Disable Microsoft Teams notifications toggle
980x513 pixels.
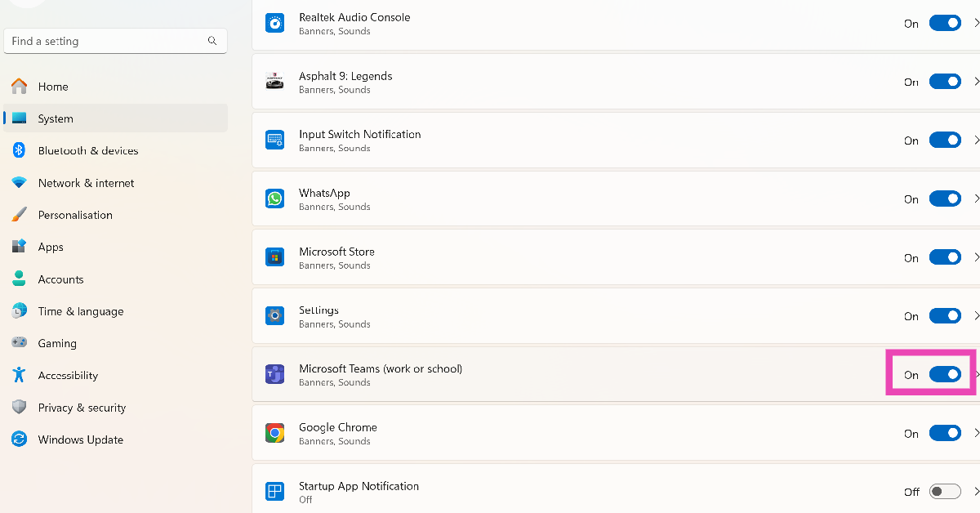(x=945, y=375)
